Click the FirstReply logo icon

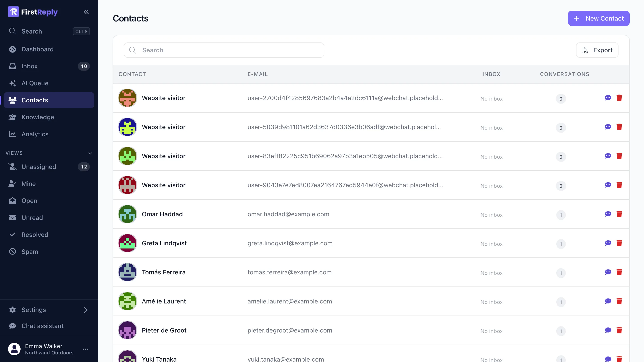[13, 12]
